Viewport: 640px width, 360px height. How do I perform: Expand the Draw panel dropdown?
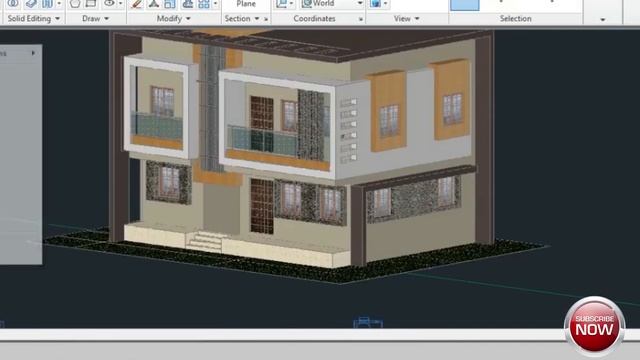pos(107,18)
